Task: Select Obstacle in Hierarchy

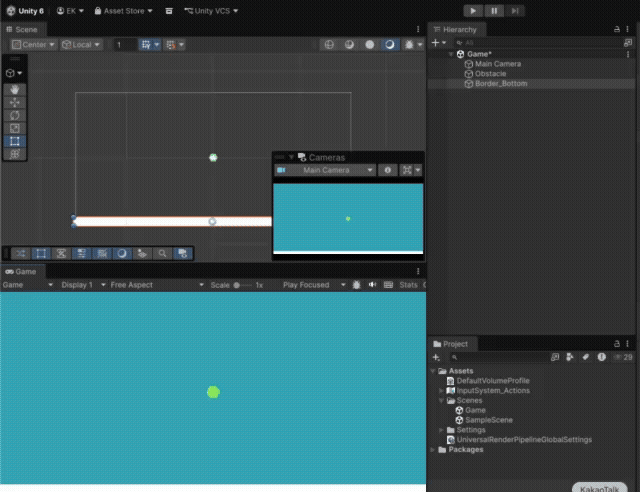Action: coord(491,73)
